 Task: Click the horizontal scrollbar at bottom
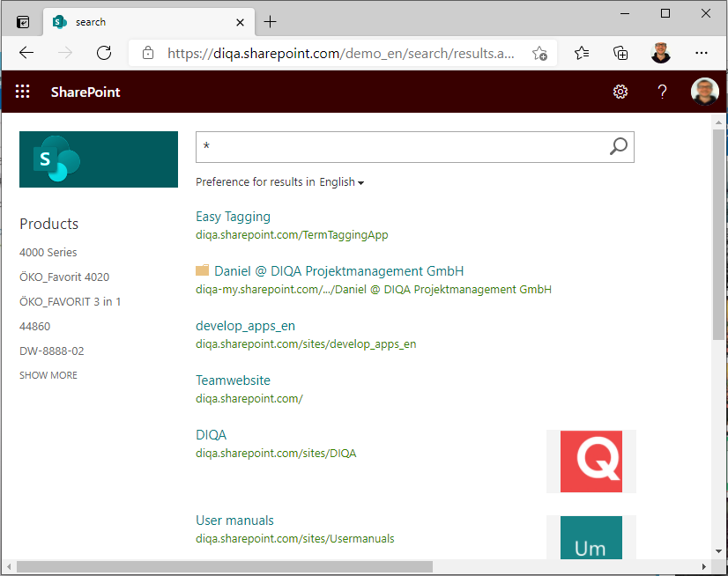tap(220, 566)
